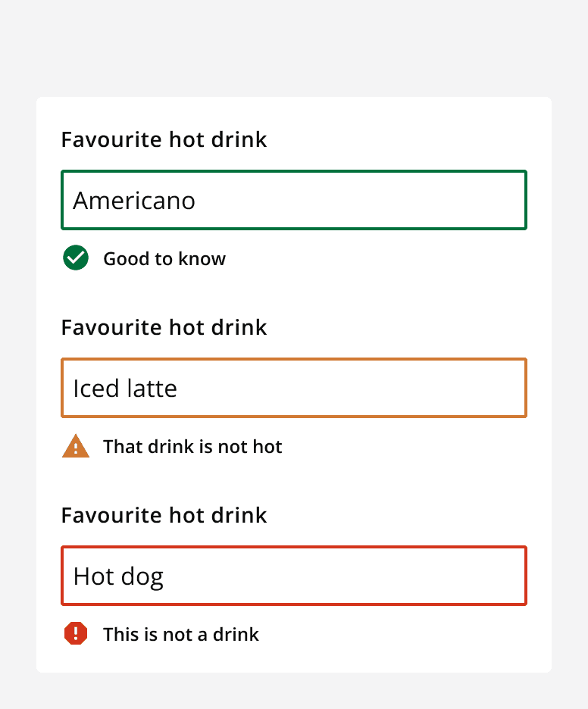Click the 'That drink is not hot' text

tap(192, 447)
